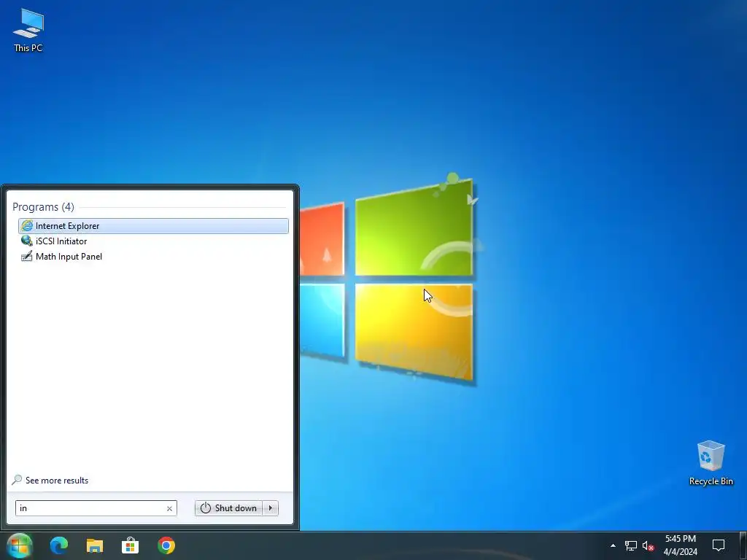
Task: Click the iSCSI Initiator globe icon
Action: [27, 241]
